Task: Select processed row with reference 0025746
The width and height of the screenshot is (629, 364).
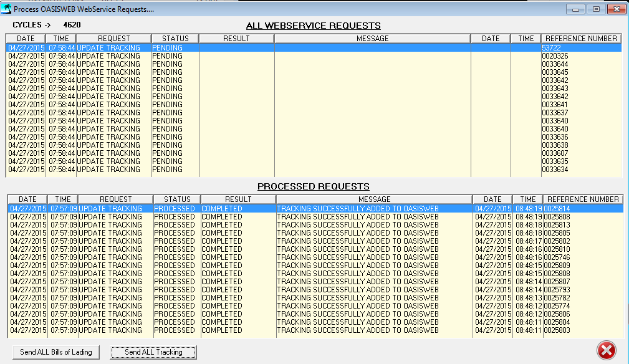Action: (315, 257)
